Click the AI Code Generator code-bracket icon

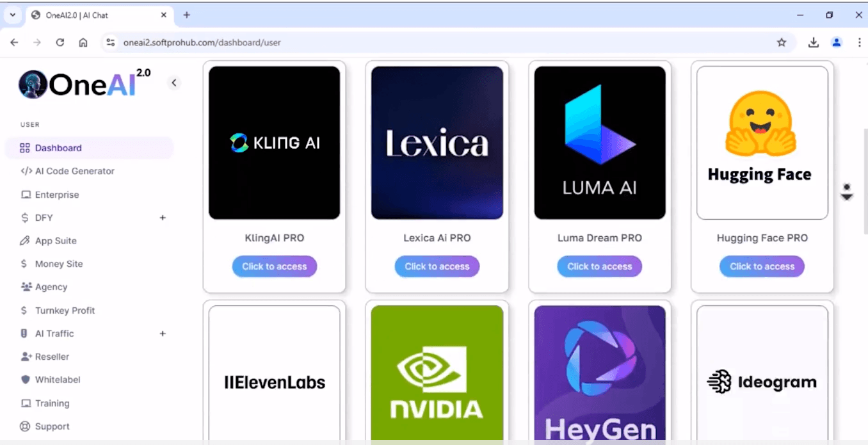tap(26, 171)
